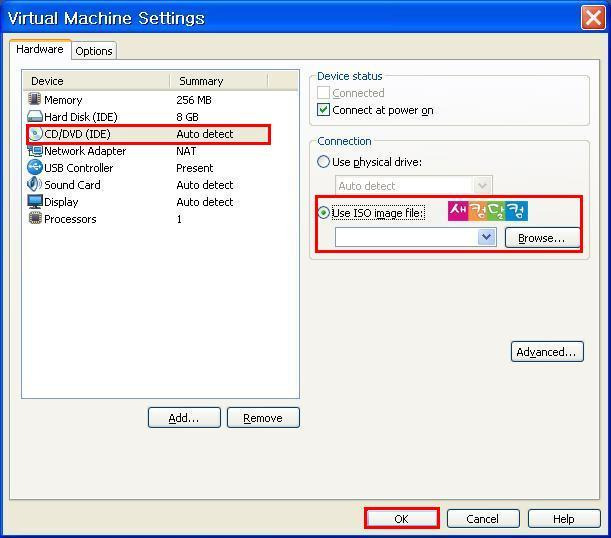Close the Virtual Machine Settings window
611x538 pixels.
coord(593,18)
